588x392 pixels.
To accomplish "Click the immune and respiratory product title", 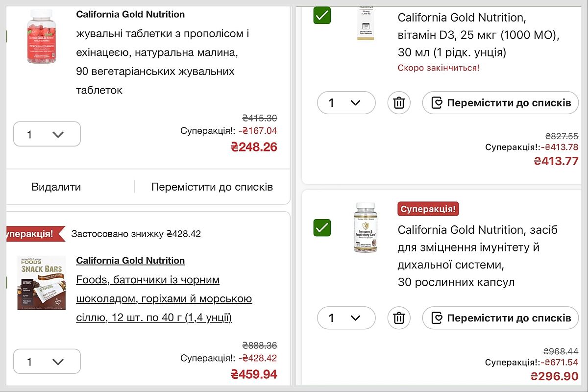I will (x=477, y=256).
